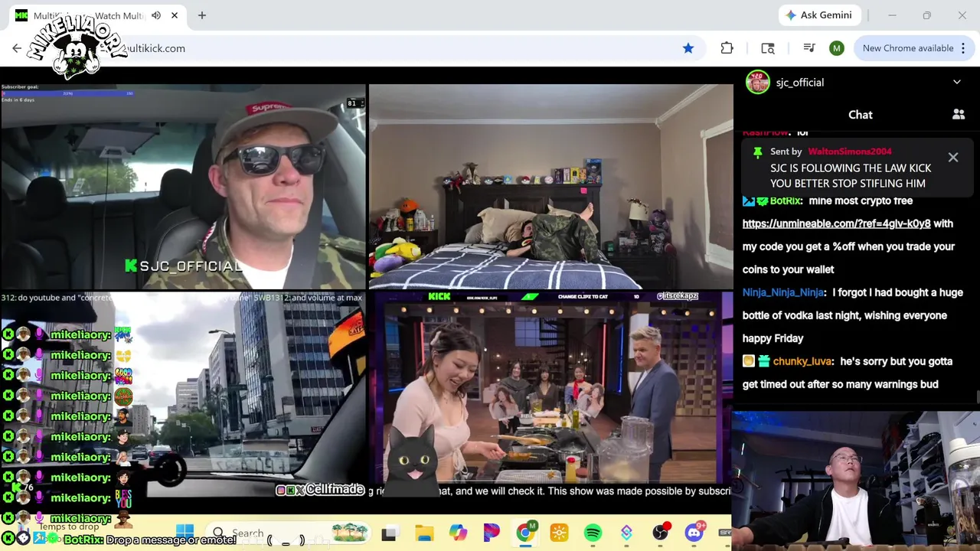Open Task View on the taskbar
Viewport: 980px width, 551px height.
pyautogui.click(x=389, y=533)
